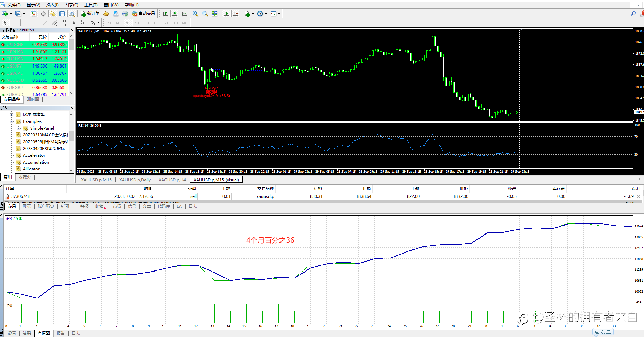This screenshot has width=644, height=337.
Task: Click the signals broadcast icon
Action: [x=125, y=14]
